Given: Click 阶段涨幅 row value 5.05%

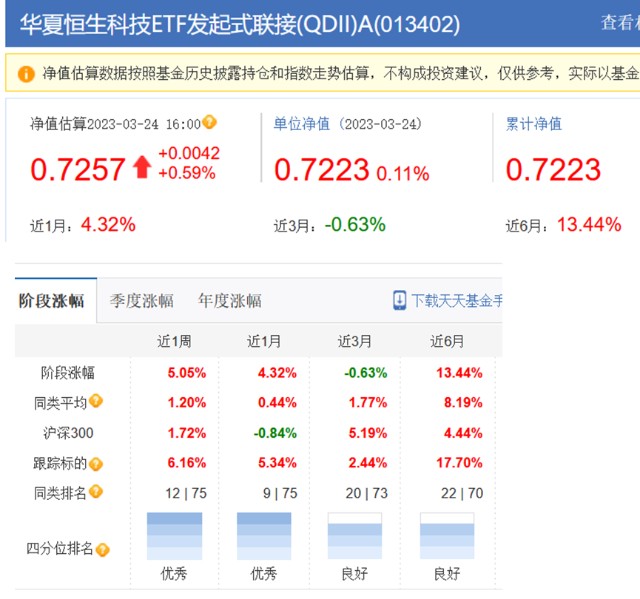Looking at the screenshot, I should coord(187,373).
